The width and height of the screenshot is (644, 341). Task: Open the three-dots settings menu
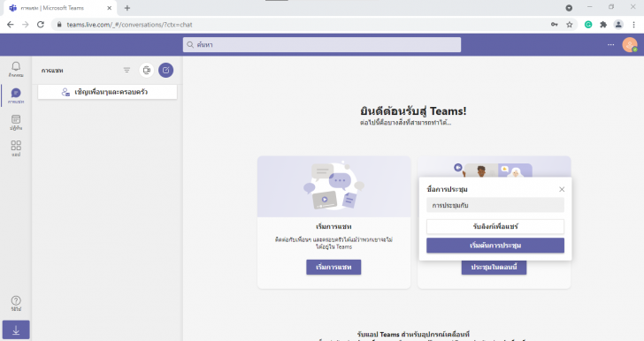610,45
